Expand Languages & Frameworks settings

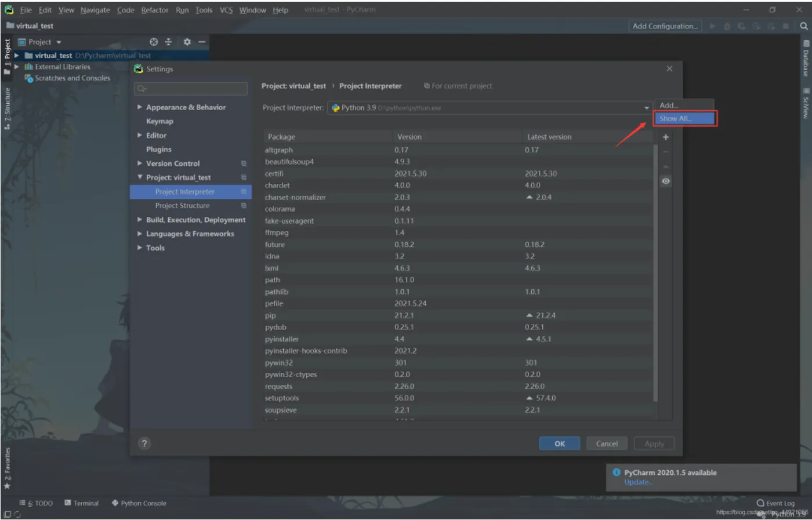click(x=140, y=234)
